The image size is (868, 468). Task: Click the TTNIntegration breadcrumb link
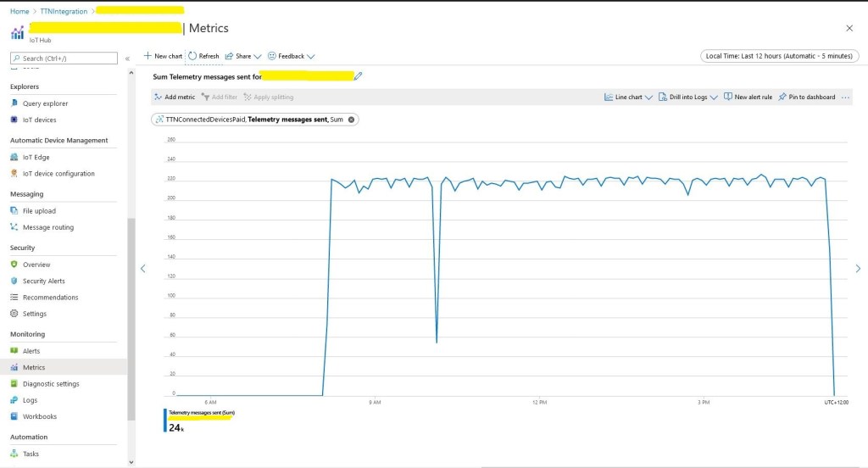[63, 11]
